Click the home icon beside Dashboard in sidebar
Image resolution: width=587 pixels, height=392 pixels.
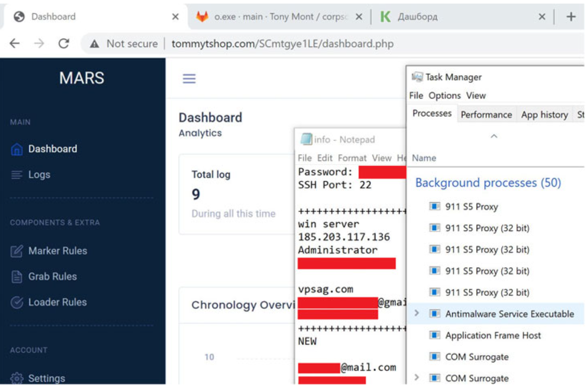point(17,149)
